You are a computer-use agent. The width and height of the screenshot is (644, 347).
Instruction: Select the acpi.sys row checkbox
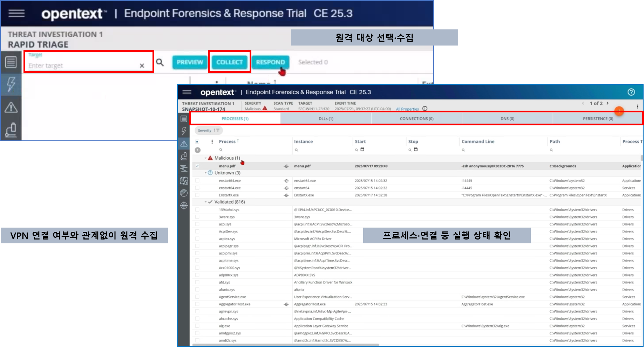[197, 224]
